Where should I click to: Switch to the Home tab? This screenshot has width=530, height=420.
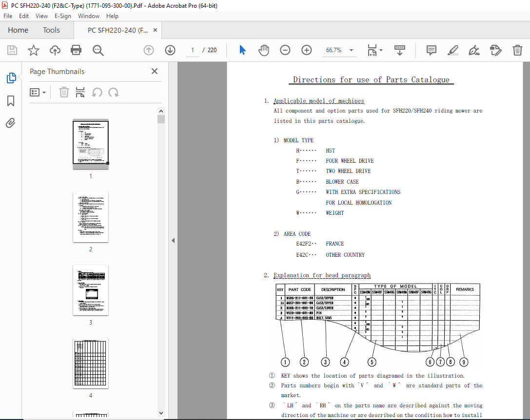pos(18,30)
